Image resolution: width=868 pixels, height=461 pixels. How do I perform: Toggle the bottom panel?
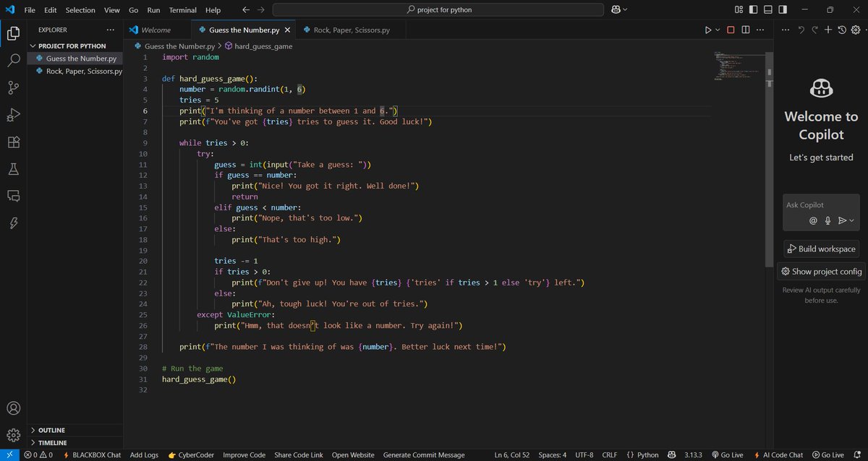tap(769, 9)
